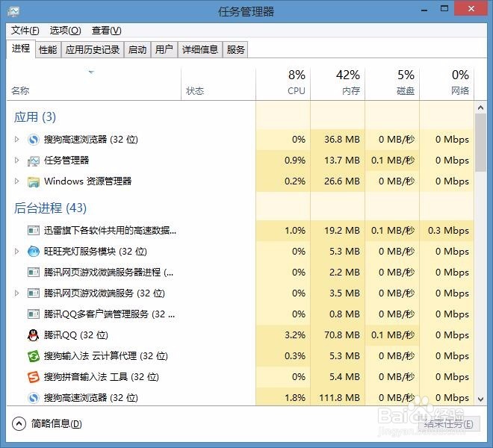Click the 111.8 MB memory value
Viewport: 493px width, 448px height.
[x=339, y=398]
